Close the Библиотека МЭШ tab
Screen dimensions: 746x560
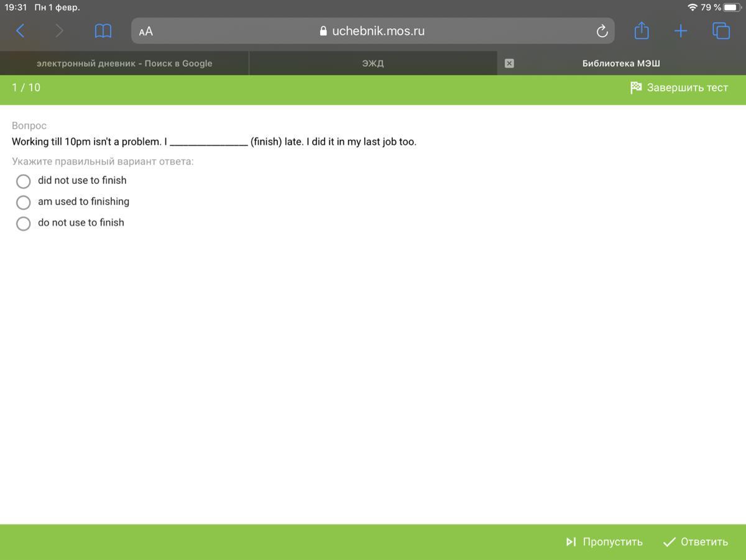509,63
